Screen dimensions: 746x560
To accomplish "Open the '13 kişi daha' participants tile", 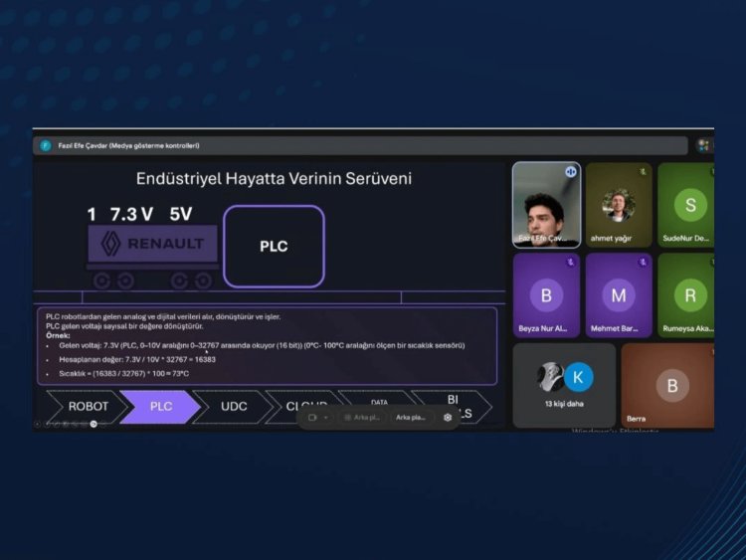I will pos(564,385).
